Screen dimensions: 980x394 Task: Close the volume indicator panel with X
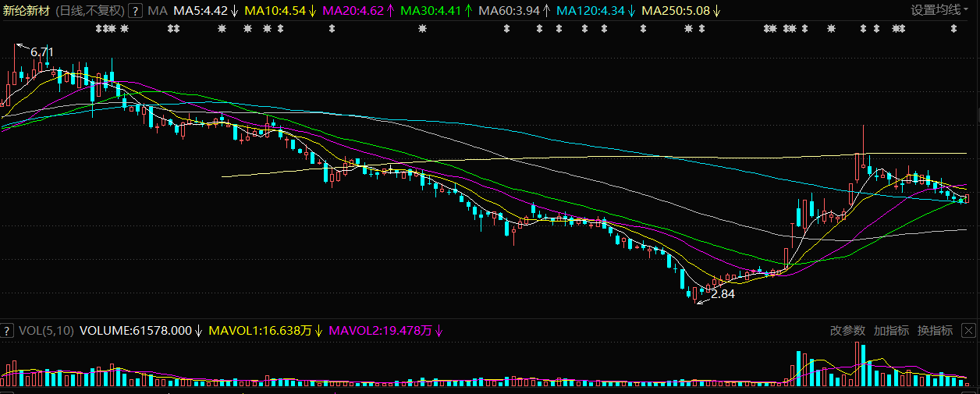(x=969, y=331)
